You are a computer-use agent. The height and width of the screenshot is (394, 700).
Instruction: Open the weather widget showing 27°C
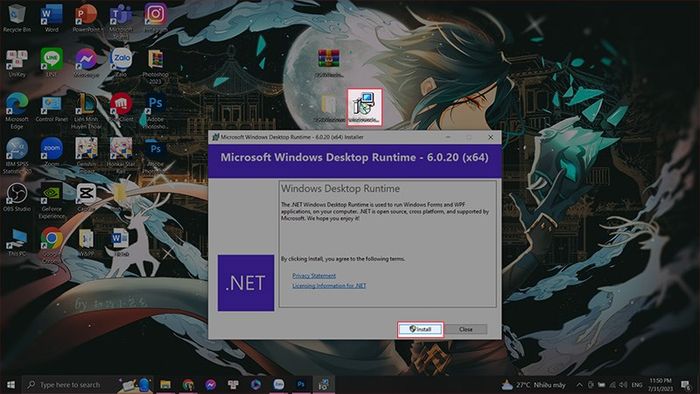point(534,384)
